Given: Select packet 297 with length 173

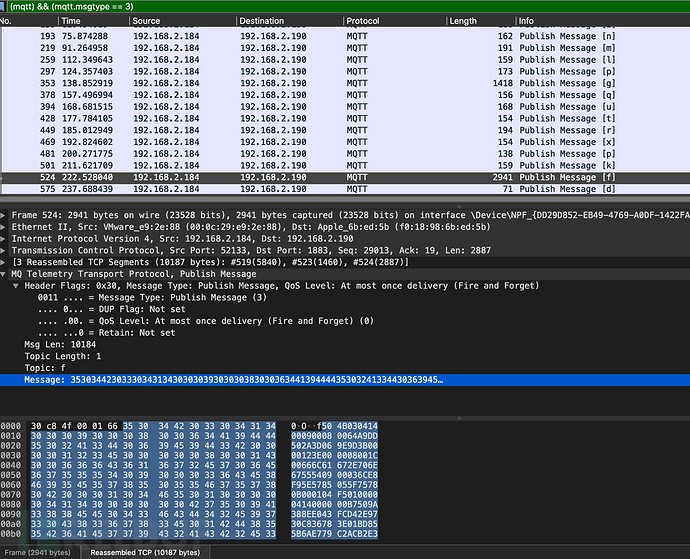Looking at the screenshot, I should (x=345, y=71).
